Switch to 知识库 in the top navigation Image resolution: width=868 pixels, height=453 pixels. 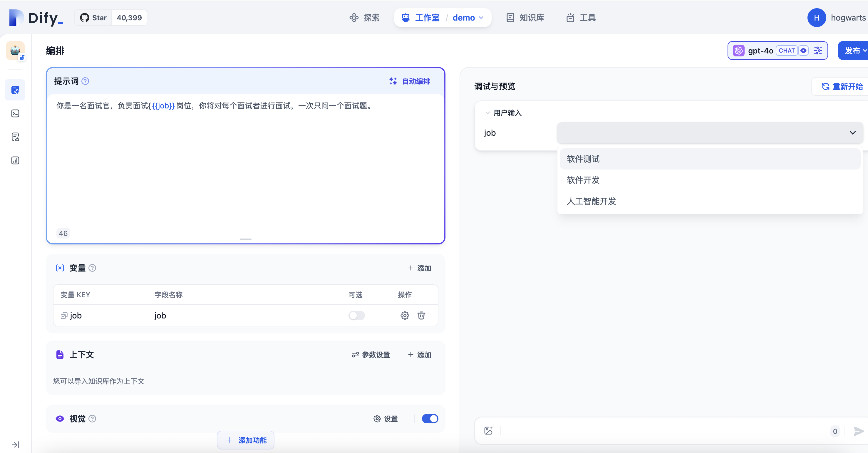(525, 18)
